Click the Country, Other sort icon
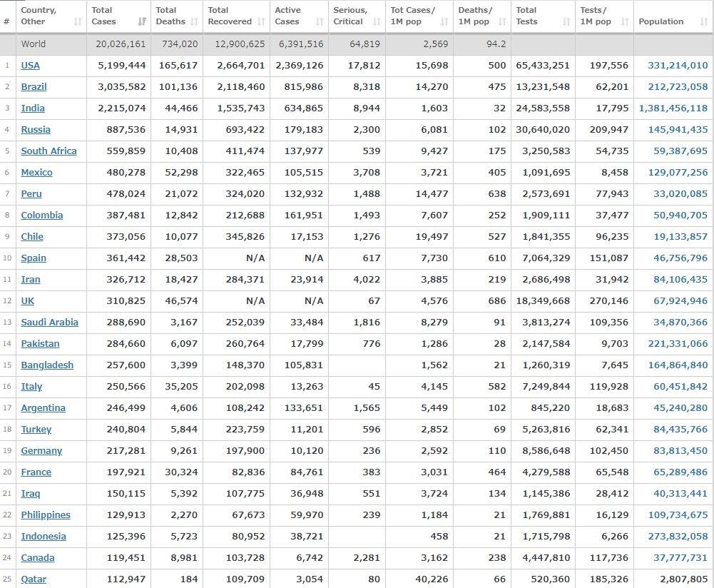The height and width of the screenshot is (588, 714). [x=78, y=22]
